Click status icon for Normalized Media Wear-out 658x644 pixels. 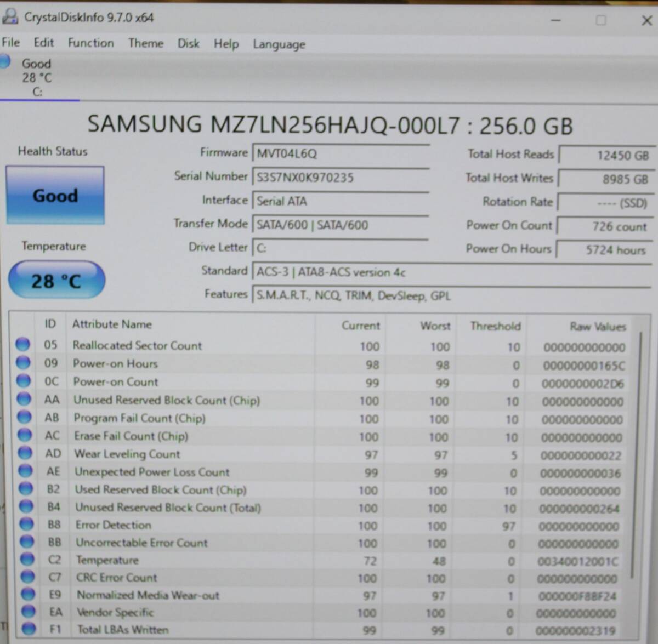point(28,594)
